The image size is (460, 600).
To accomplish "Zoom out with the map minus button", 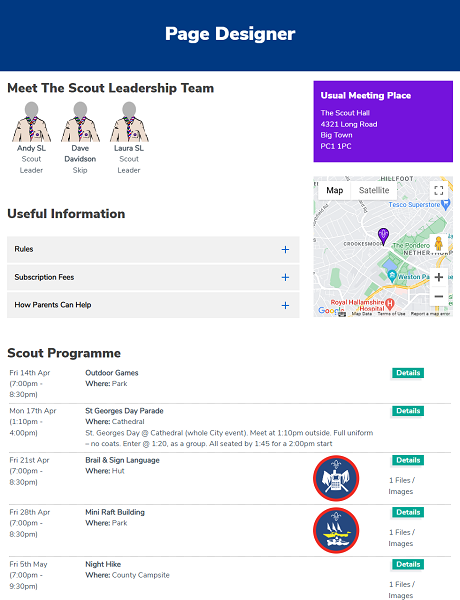I will click(x=439, y=296).
